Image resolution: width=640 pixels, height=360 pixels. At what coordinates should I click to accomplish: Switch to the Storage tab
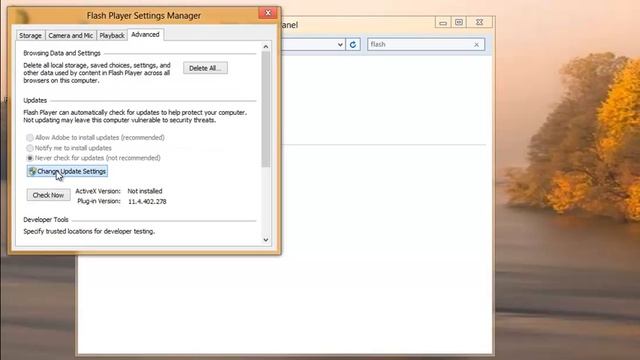click(30, 36)
